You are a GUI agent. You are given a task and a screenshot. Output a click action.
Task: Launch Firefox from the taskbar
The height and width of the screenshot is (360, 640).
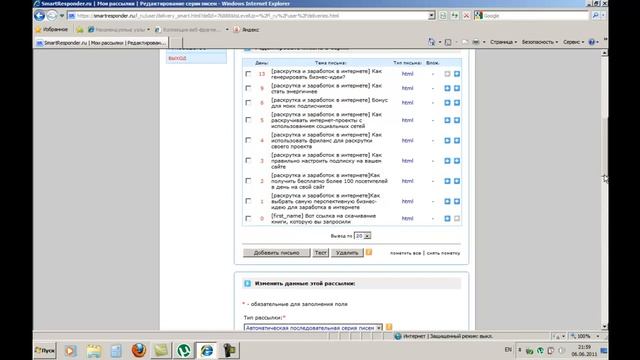click(x=139, y=350)
